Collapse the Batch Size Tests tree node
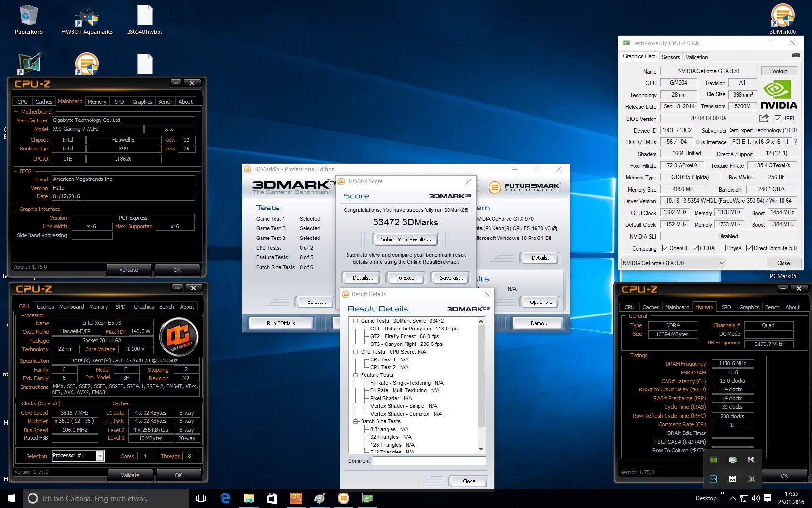 pos(356,421)
